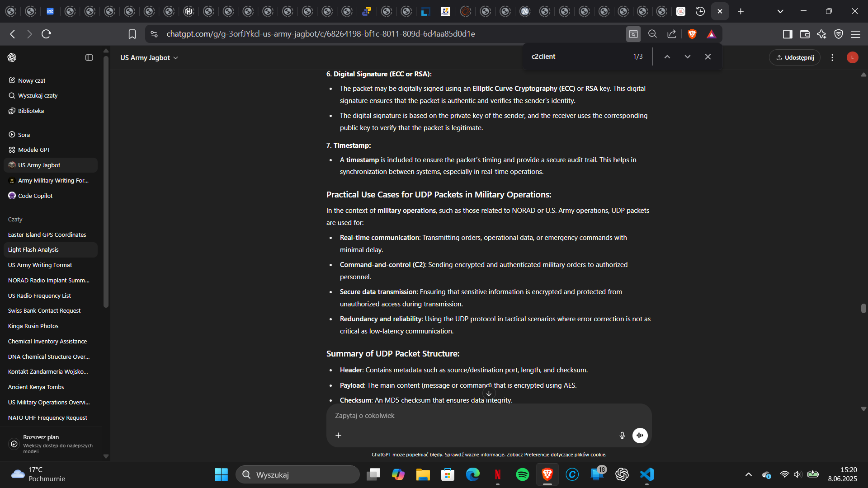Click share page icon in address bar
868x488 pixels.
672,34
